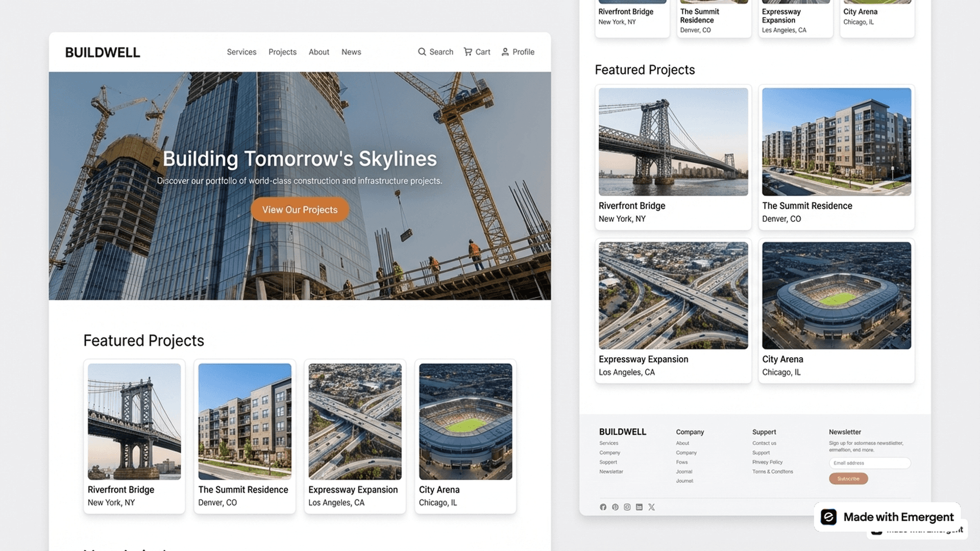
Task: Open the City Arena project thumbnail
Action: tap(465, 421)
